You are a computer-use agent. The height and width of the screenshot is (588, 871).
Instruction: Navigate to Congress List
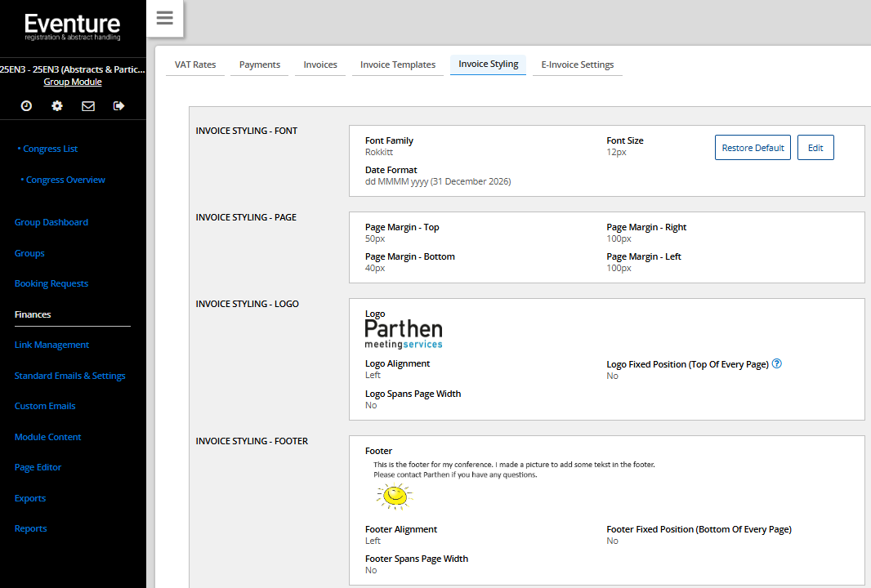pos(50,149)
